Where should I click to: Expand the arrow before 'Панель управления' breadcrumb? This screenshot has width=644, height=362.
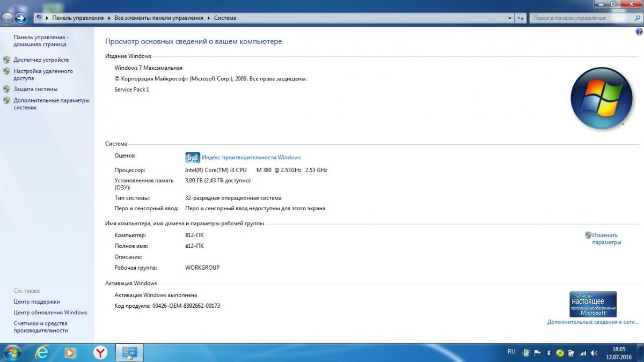[x=47, y=18]
